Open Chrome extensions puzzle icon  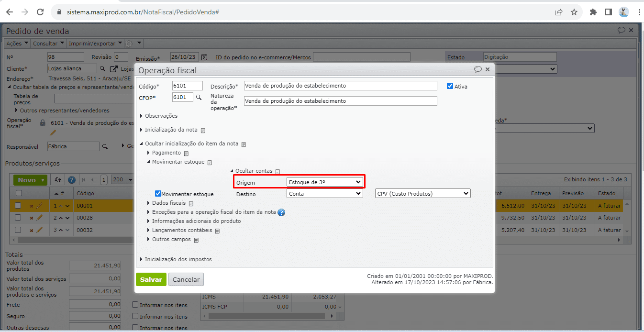(x=593, y=12)
